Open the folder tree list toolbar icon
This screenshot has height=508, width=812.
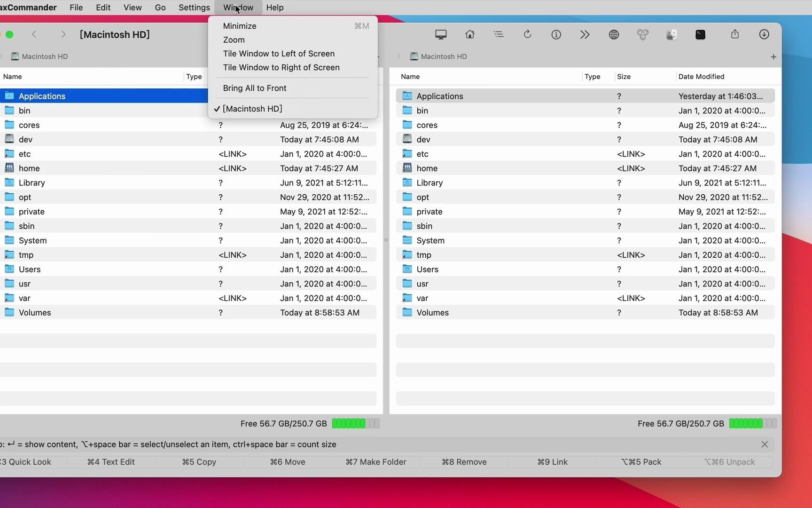pyautogui.click(x=499, y=34)
